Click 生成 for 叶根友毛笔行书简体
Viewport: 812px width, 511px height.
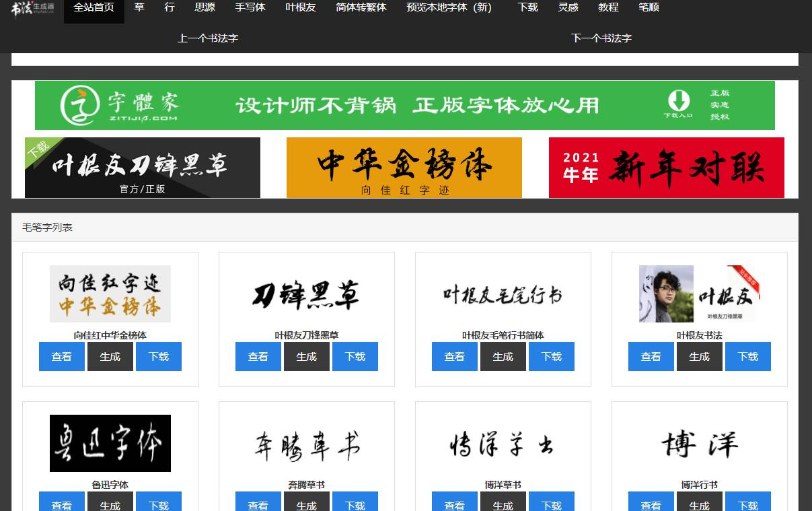(503, 356)
